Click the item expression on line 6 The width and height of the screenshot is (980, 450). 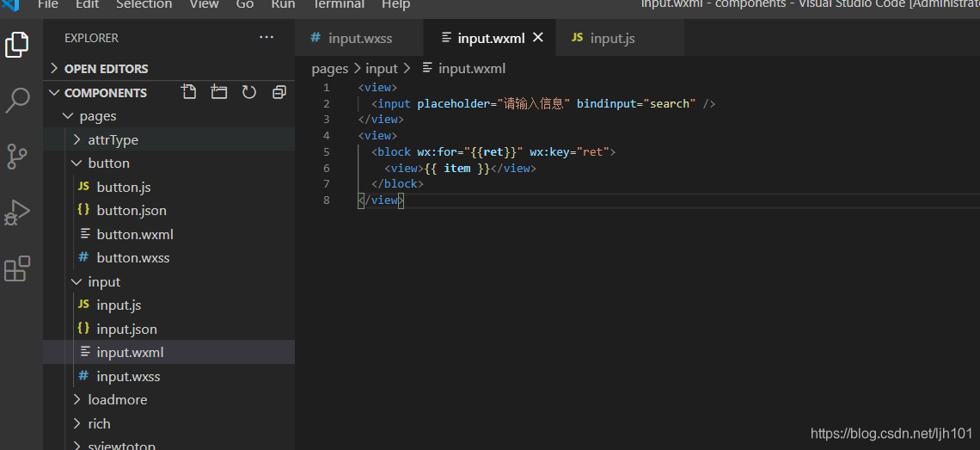point(456,168)
